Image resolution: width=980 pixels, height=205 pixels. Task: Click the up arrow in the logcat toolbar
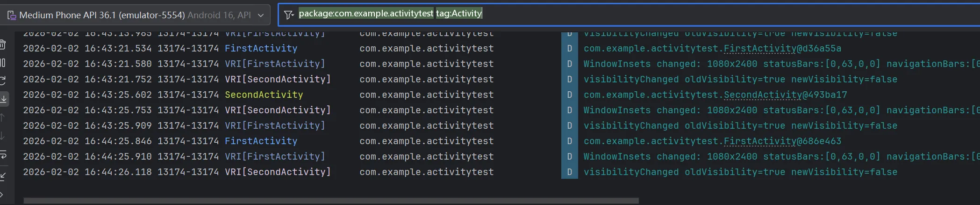pos(3,117)
